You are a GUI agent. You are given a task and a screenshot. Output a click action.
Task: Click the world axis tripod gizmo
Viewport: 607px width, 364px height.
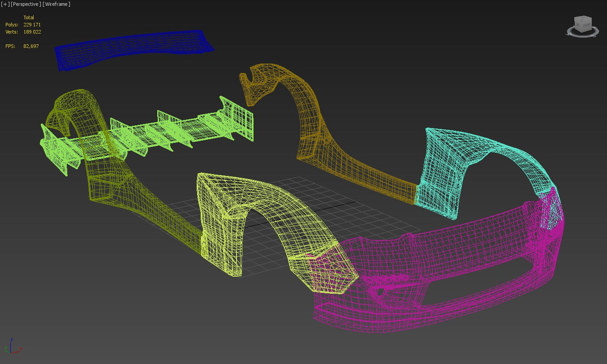(x=12, y=347)
